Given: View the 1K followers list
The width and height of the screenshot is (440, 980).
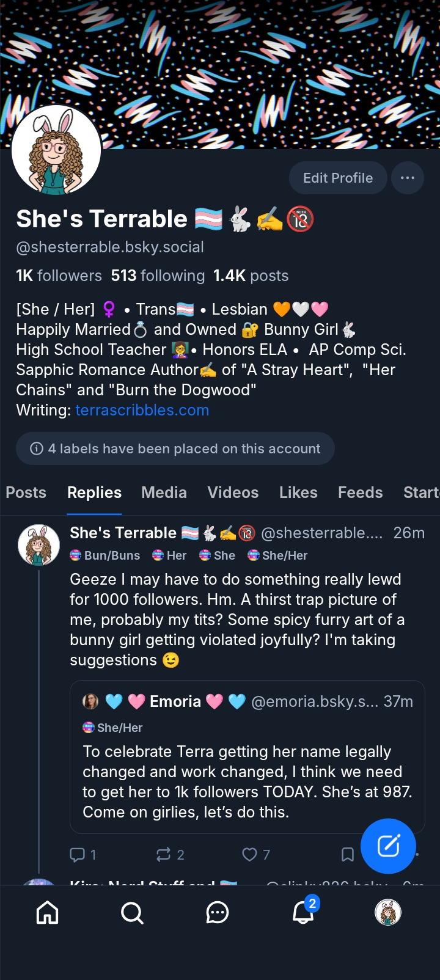Looking at the screenshot, I should [59, 276].
